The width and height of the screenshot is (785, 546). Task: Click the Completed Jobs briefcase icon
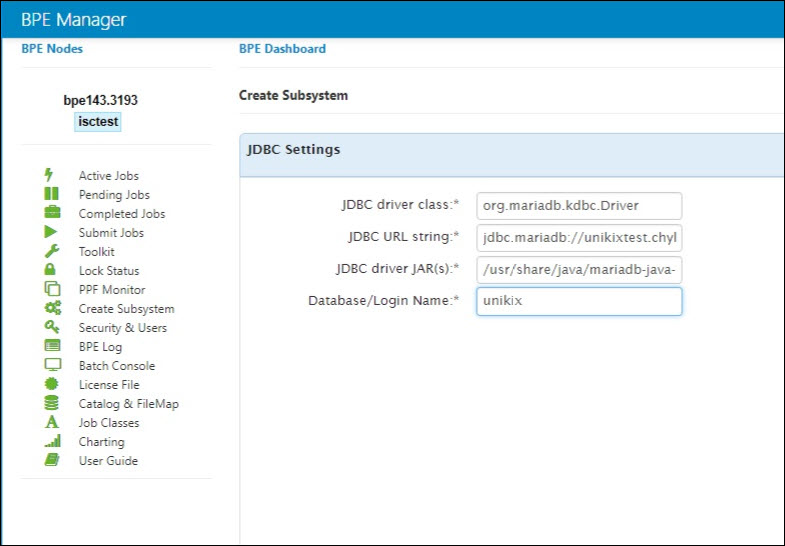52,212
